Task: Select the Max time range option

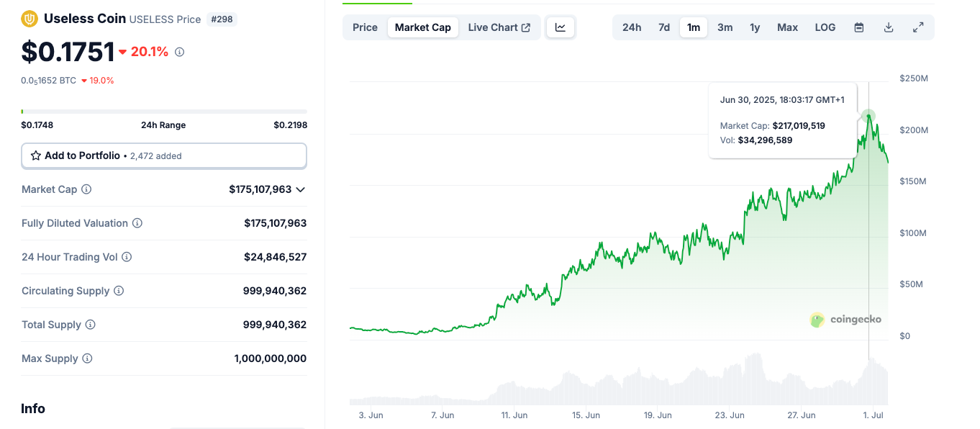Action: tap(787, 27)
